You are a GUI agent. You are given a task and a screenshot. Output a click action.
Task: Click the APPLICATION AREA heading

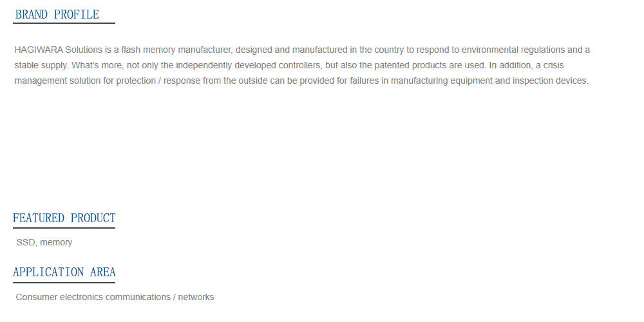(x=64, y=272)
